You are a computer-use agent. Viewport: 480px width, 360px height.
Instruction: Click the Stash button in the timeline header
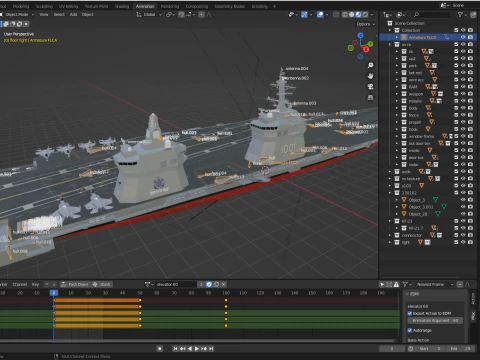tap(102, 284)
